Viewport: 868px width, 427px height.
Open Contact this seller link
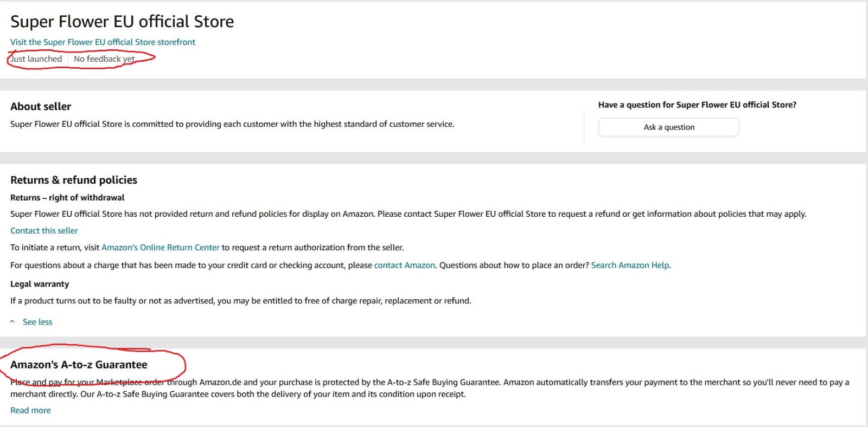(x=44, y=230)
